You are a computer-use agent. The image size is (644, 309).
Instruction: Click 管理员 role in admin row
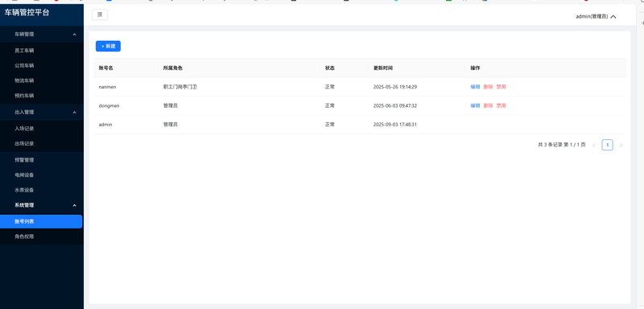pyautogui.click(x=171, y=125)
